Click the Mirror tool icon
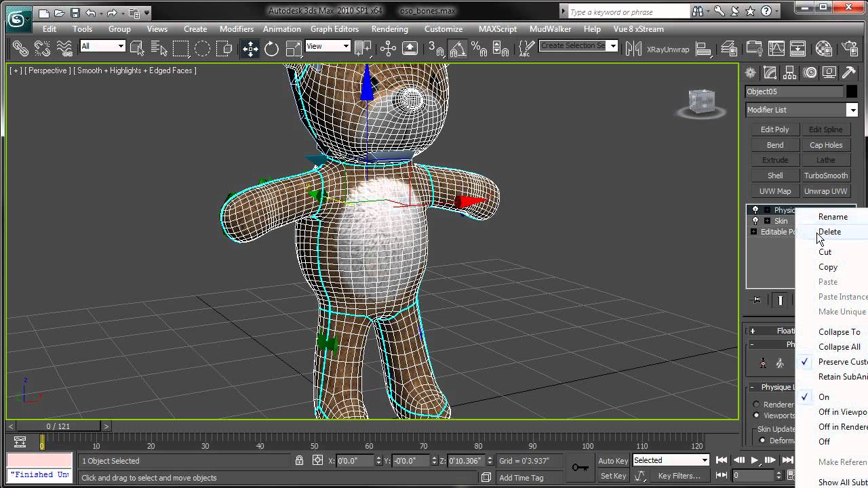The width and height of the screenshot is (868, 488). [633, 48]
